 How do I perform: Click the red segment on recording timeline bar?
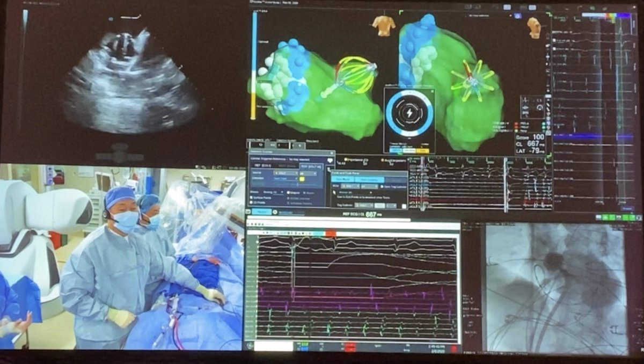(331, 234)
